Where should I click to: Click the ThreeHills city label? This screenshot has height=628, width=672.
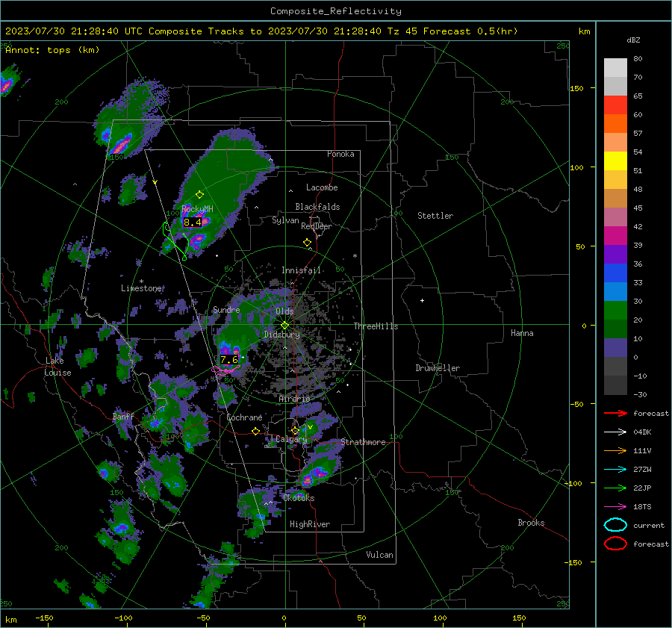point(376,326)
